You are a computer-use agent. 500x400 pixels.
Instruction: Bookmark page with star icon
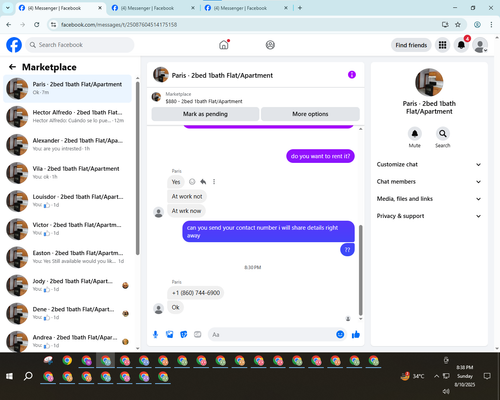[x=458, y=25]
